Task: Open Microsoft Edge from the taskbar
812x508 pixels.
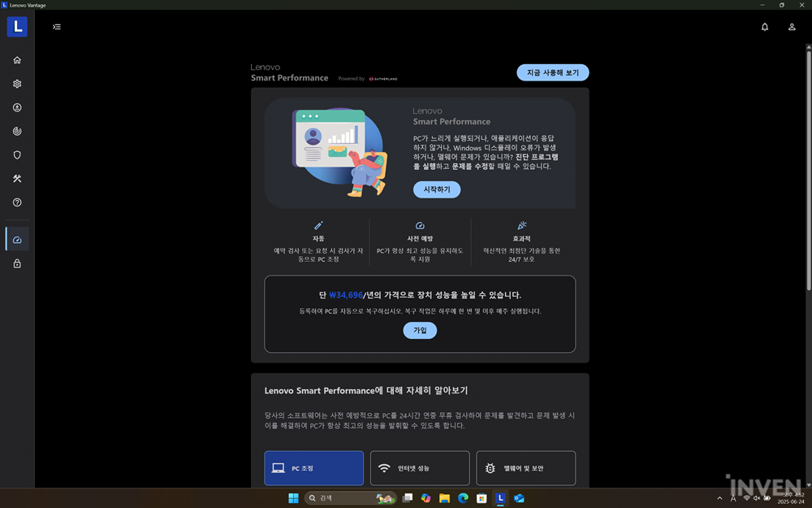Action: click(463, 498)
